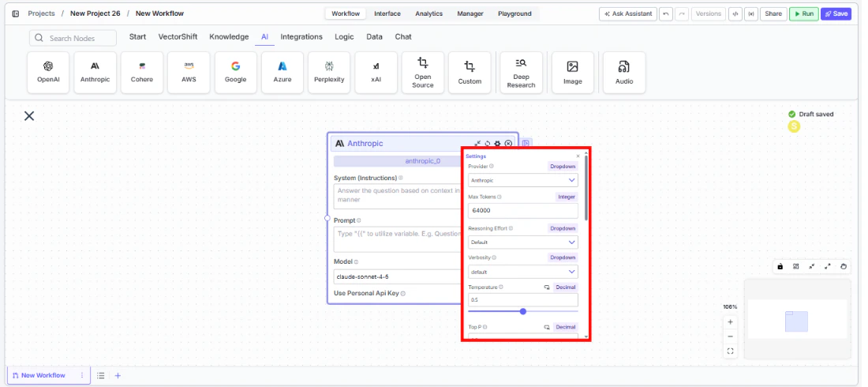Click the collapse-all arrows icon on canvas toolbar

pos(811,267)
